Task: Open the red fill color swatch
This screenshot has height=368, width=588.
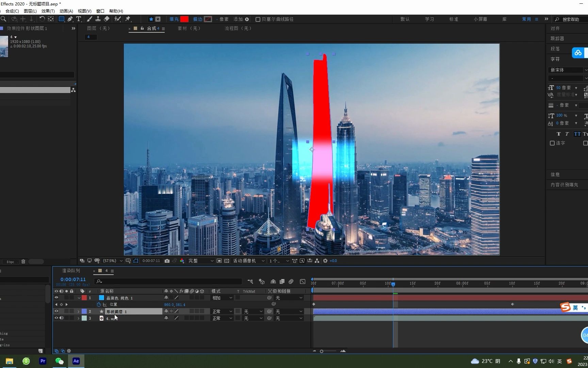Action: [x=184, y=19]
